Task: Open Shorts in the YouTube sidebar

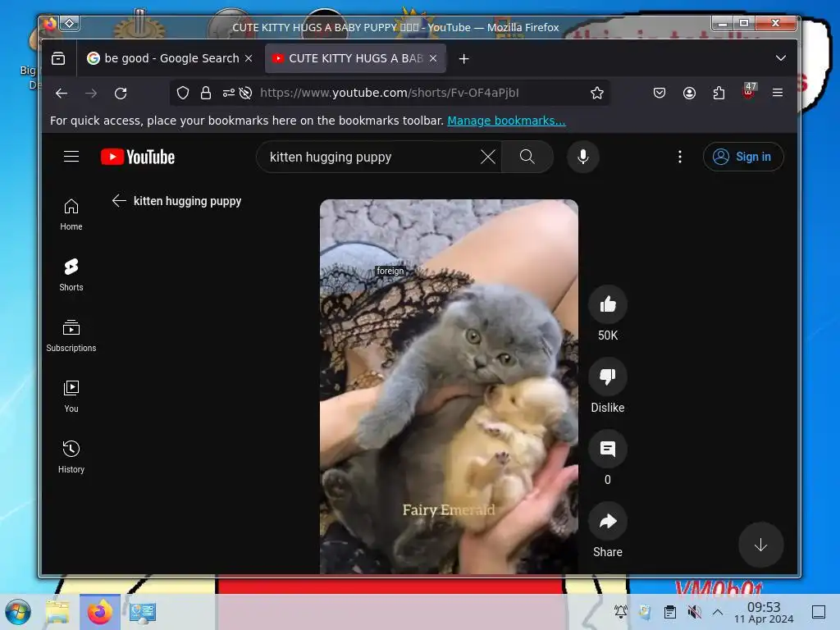Action: (x=71, y=275)
